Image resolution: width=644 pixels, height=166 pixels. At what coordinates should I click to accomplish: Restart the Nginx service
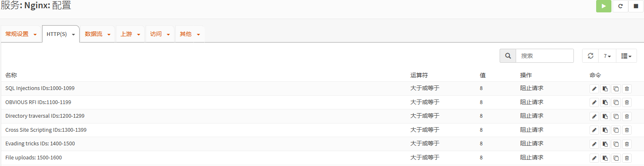(x=620, y=6)
